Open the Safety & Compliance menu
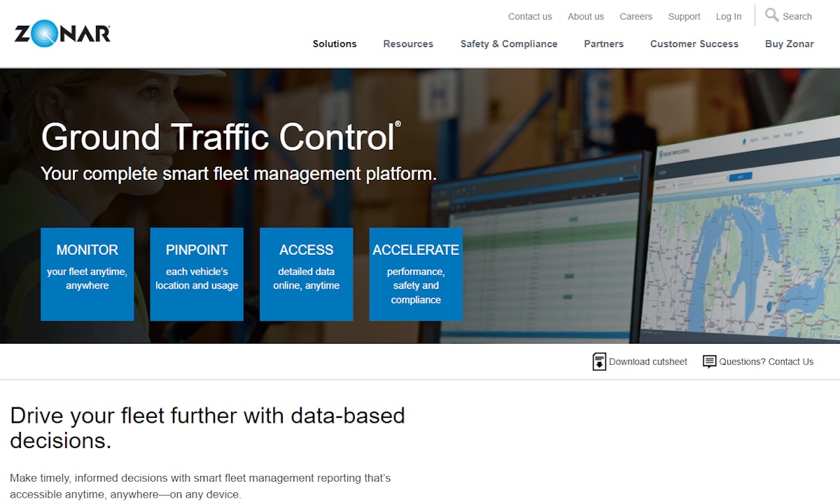The width and height of the screenshot is (840, 504). tap(509, 43)
